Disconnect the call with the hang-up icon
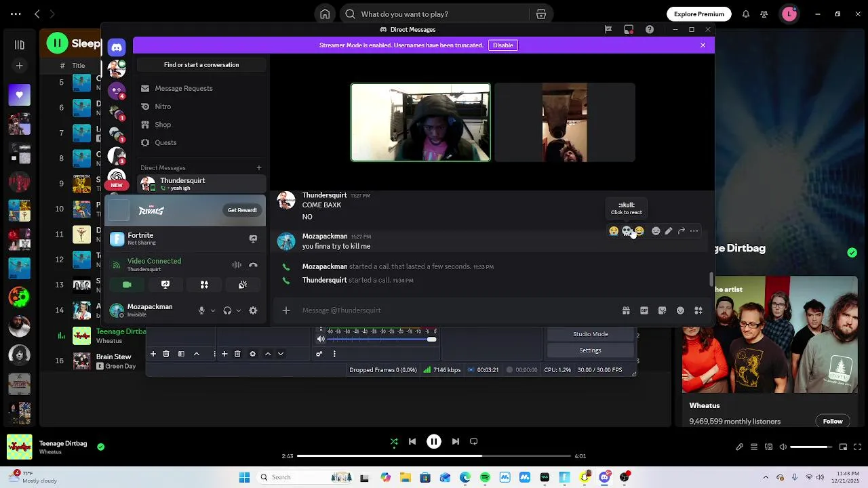Viewport: 868px width, 488px height. [253, 265]
